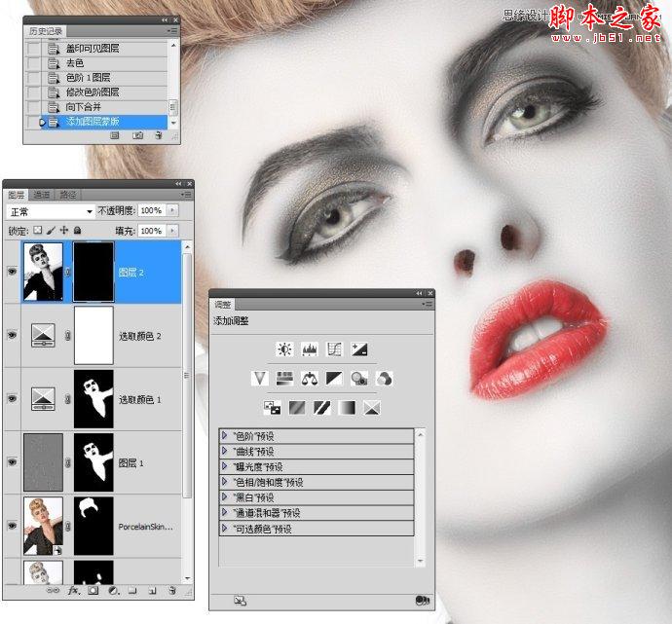Expand the "曝光度" 预设 list
The width and height of the screenshot is (672, 624).
pyautogui.click(x=225, y=466)
